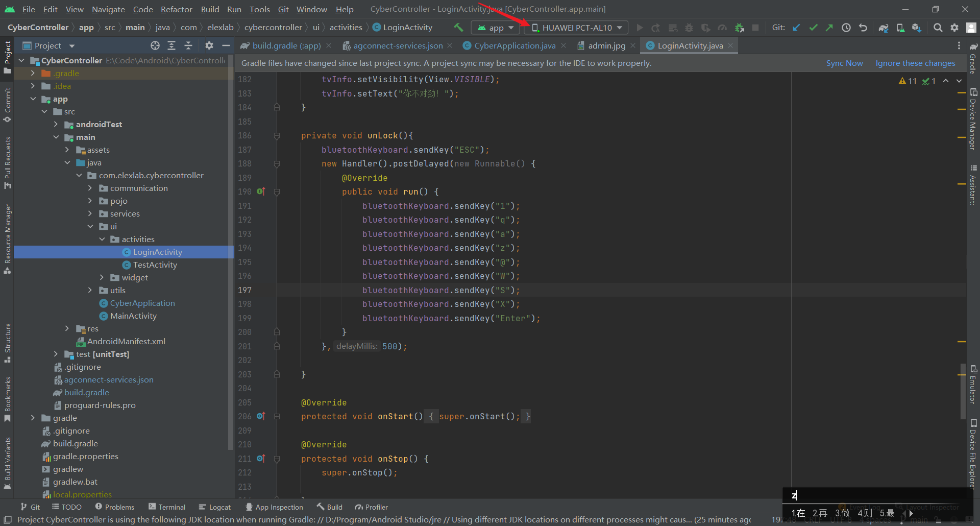Toggle Build Variants tool window
The height and width of the screenshot is (526, 980).
[7, 463]
